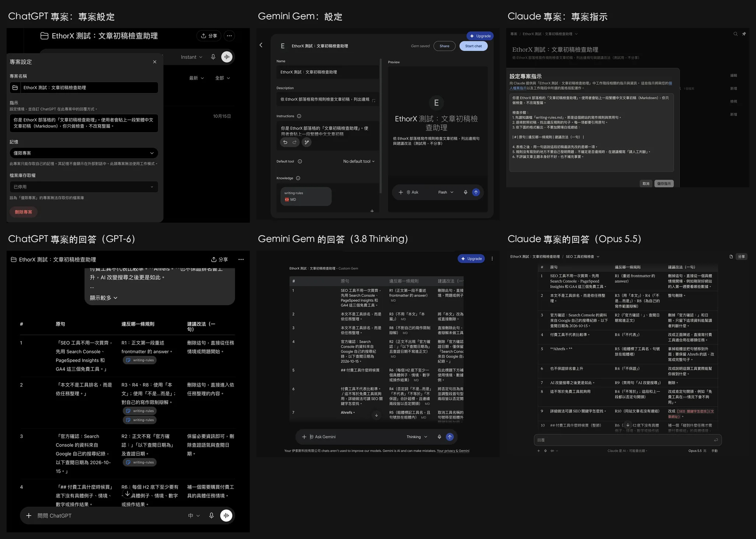
Task: Open the vertical three-dot menu in the Gemini answer
Action: coord(492,259)
